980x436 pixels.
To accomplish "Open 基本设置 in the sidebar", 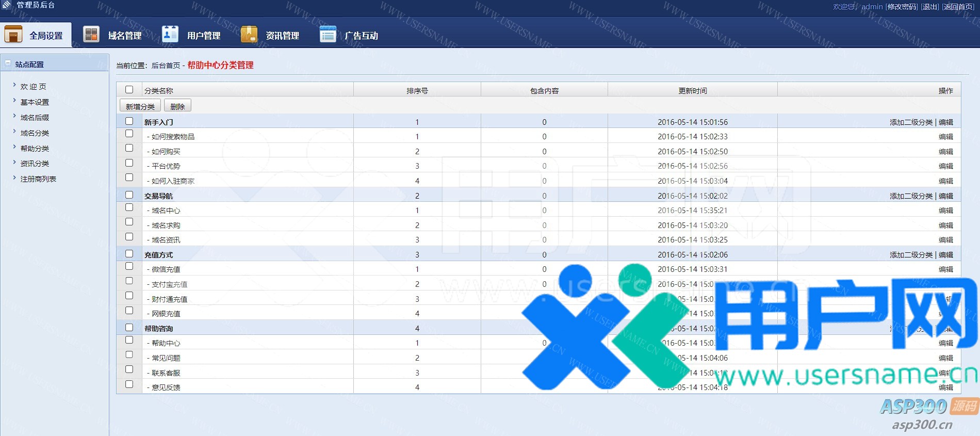I will tap(35, 102).
